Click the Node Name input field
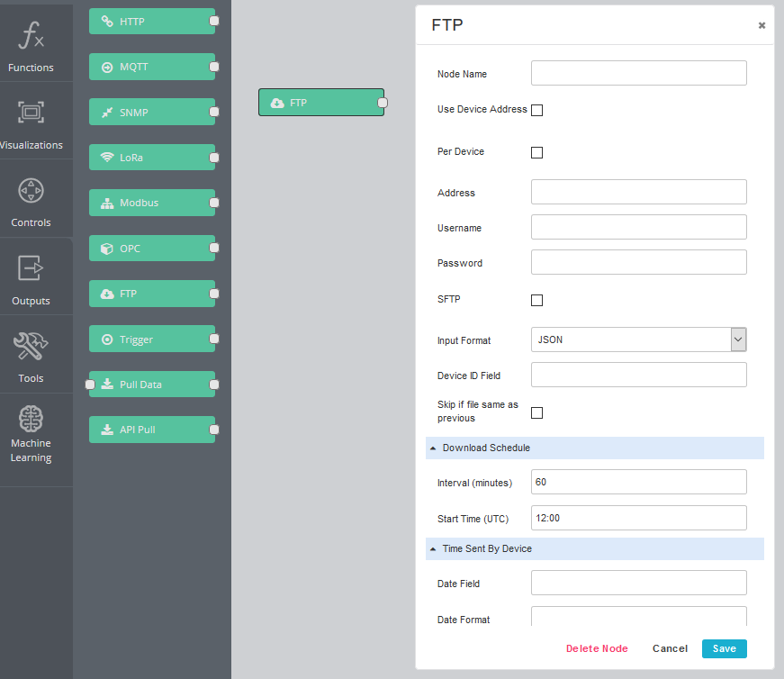Viewport: 784px width, 679px height. click(x=638, y=73)
